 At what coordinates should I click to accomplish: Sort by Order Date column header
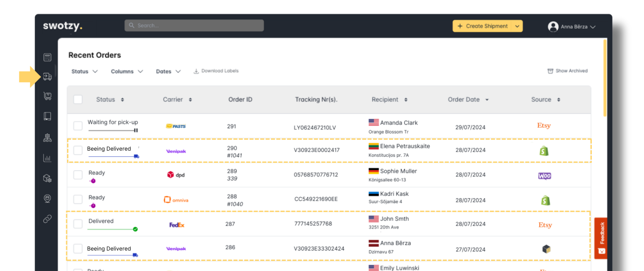pyautogui.click(x=468, y=99)
